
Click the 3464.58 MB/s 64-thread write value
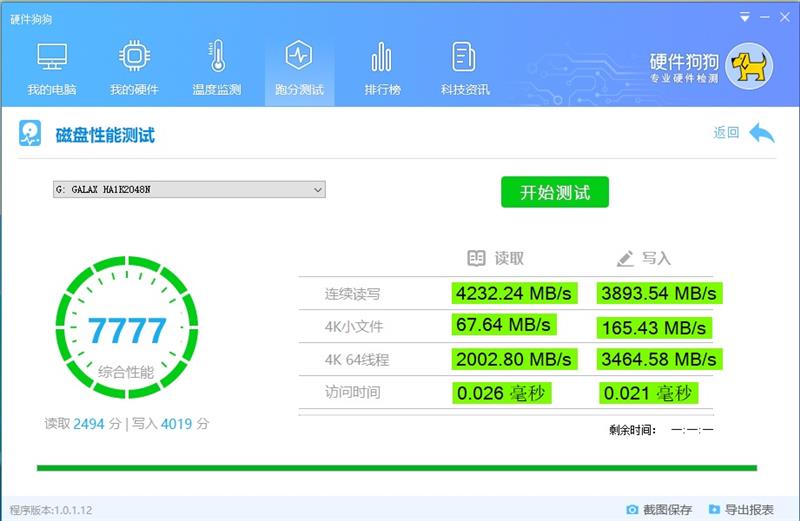659,359
